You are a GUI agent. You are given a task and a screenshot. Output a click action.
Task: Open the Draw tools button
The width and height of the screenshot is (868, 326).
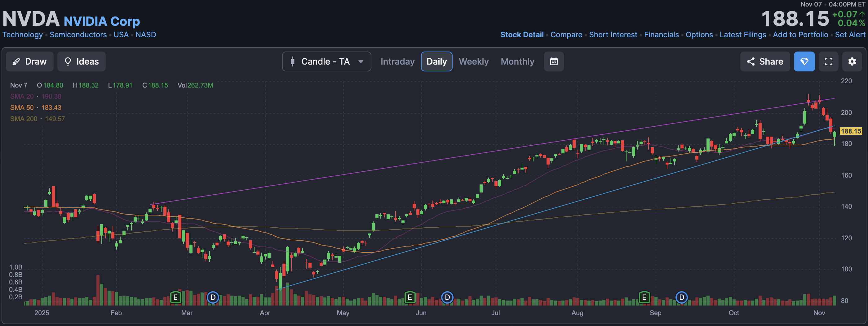coord(30,61)
